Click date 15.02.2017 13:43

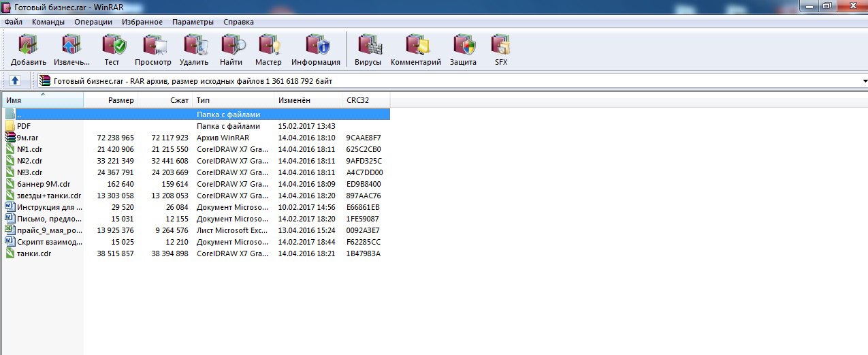307,126
